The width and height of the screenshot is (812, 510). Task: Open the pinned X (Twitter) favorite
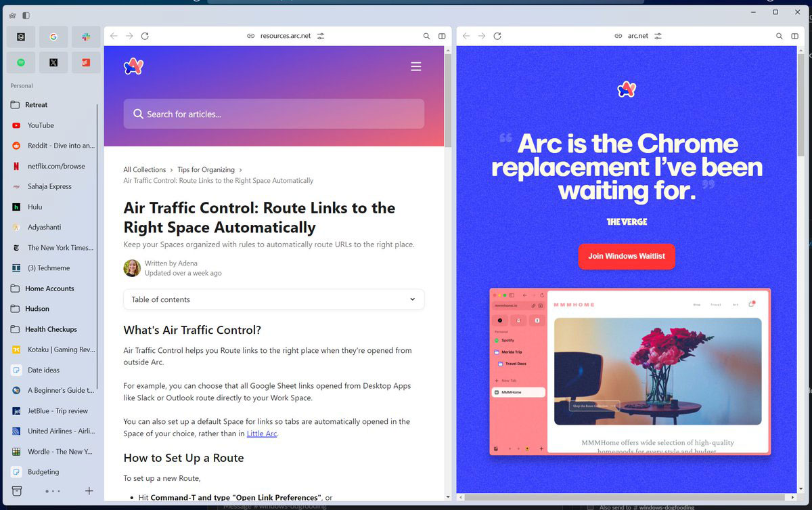pyautogui.click(x=53, y=62)
